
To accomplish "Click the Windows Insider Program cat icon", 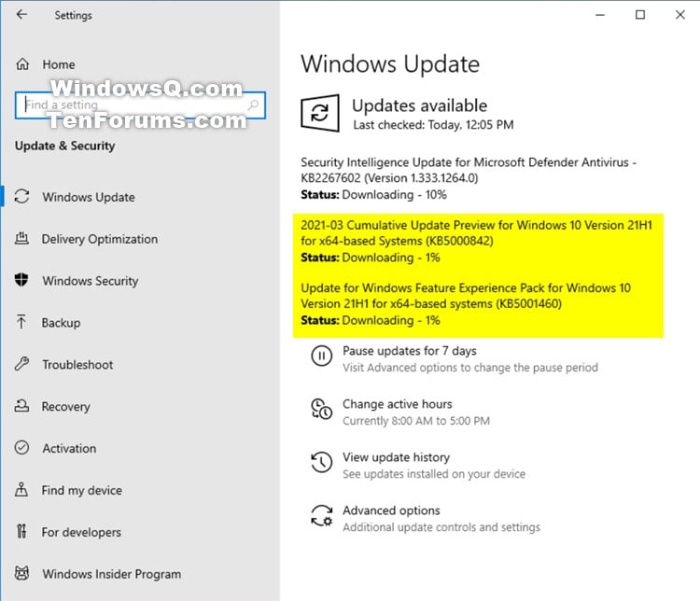I will [21, 573].
